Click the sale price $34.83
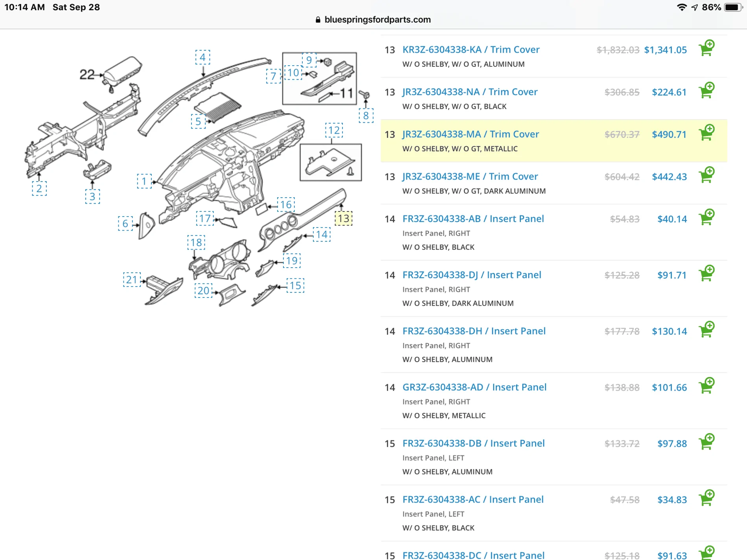Screen dimensions: 747x560 [672, 500]
